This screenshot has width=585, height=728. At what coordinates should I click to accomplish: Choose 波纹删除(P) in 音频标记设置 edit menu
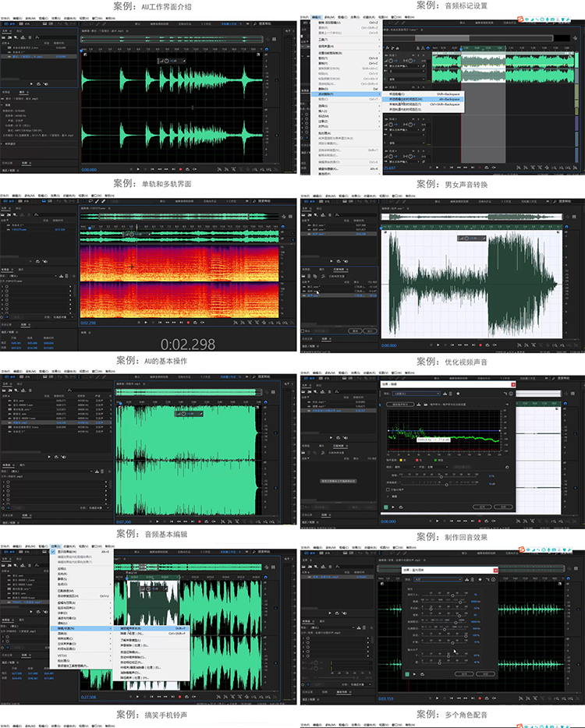346,94
